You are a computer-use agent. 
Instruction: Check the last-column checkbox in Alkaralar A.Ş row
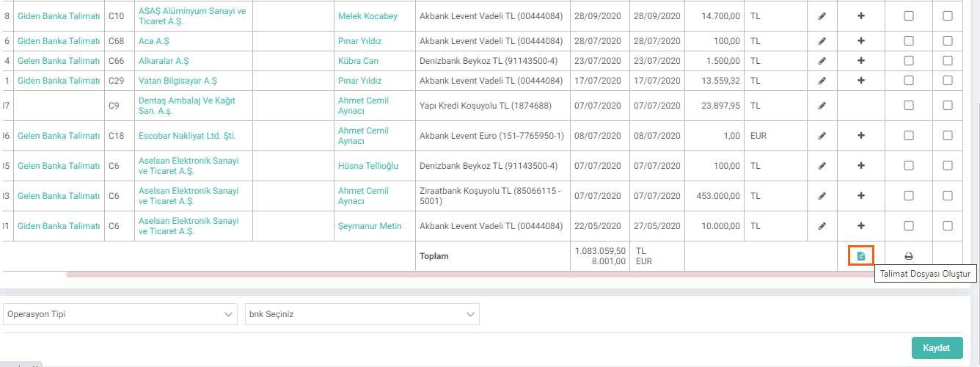pyautogui.click(x=948, y=61)
